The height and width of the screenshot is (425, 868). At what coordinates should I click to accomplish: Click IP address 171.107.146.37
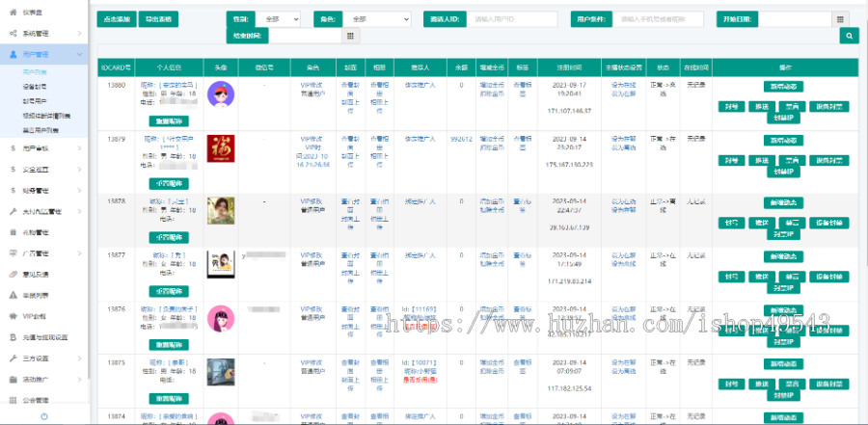click(569, 111)
